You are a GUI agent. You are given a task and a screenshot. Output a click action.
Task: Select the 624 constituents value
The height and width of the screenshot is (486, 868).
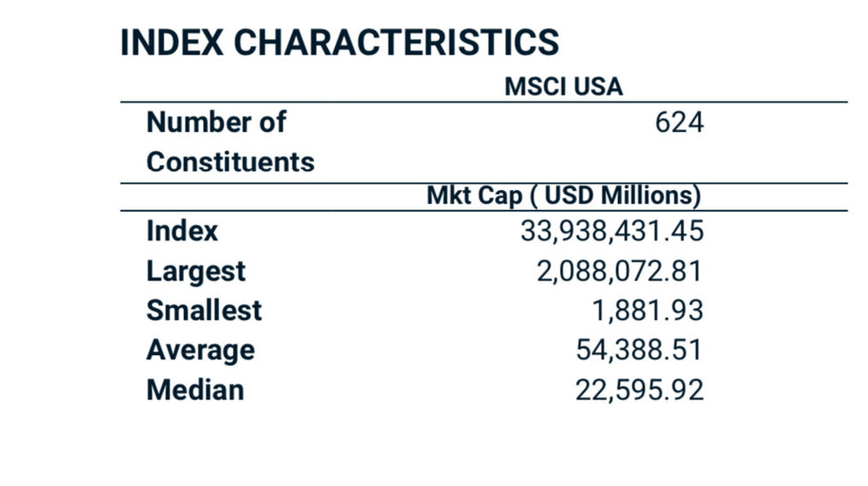pos(680,122)
